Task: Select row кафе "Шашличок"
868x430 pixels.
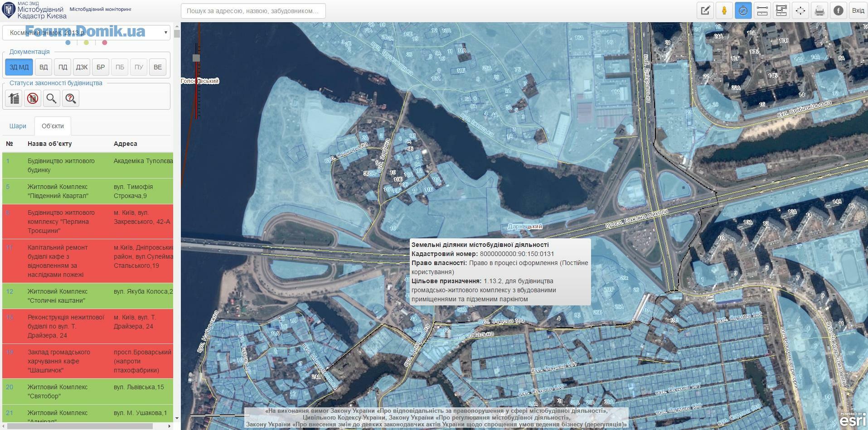Action: (87, 361)
